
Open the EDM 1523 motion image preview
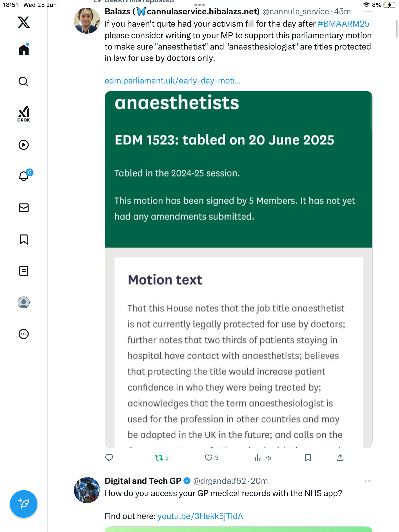238,269
